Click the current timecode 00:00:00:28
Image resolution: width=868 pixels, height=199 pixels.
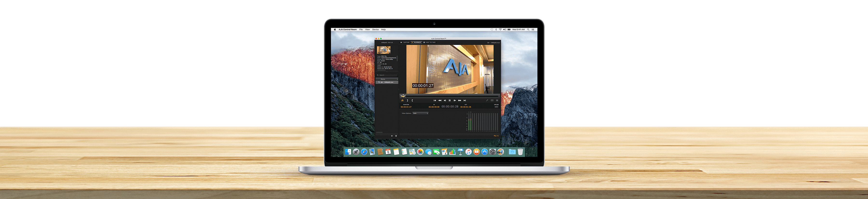(x=450, y=107)
